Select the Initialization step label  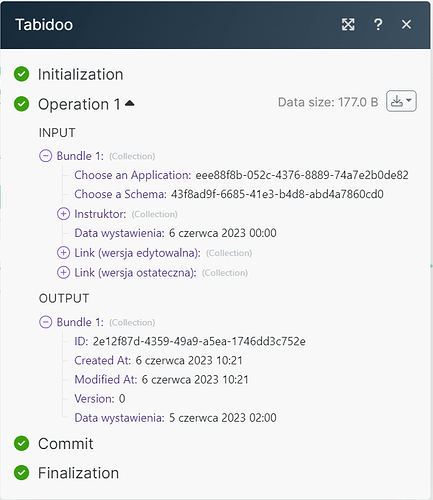(81, 74)
